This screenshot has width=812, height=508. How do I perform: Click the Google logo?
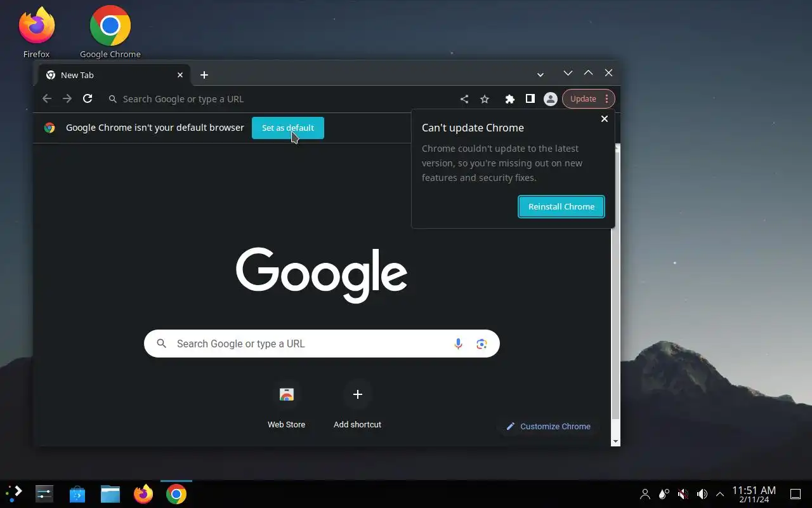(322, 274)
